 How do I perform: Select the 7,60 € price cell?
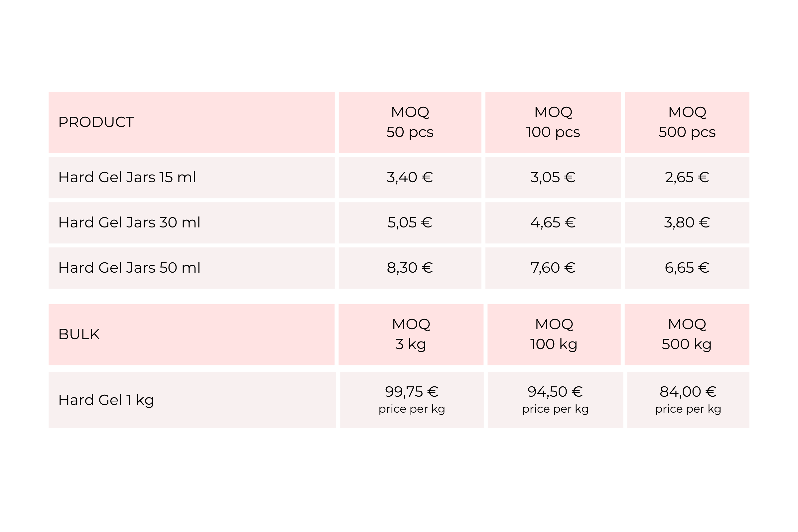point(553,268)
